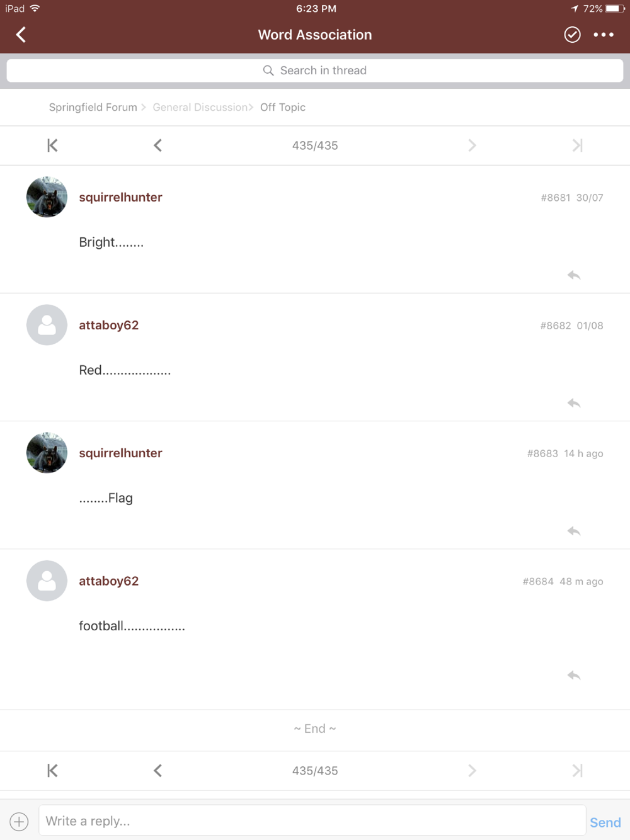Tap the checkmark circle icon in header
This screenshot has width=630, height=840.
point(572,35)
